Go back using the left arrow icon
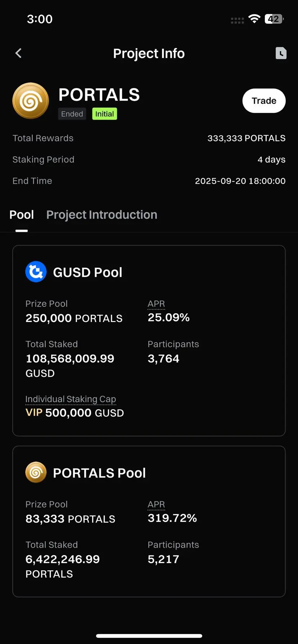This screenshot has height=644, width=298. pos(19,53)
